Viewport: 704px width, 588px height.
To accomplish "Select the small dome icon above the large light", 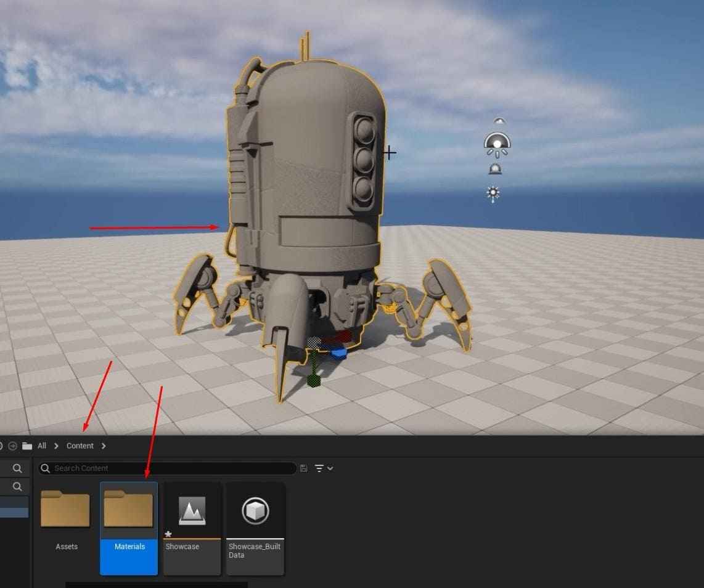I will (x=499, y=121).
